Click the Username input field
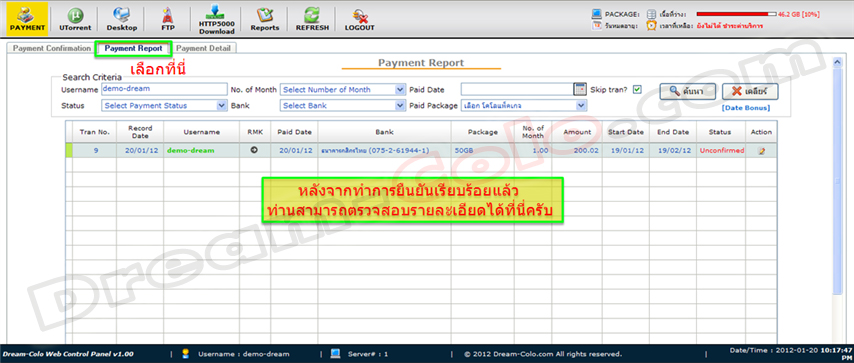This screenshot has width=854, height=363. tap(164, 89)
